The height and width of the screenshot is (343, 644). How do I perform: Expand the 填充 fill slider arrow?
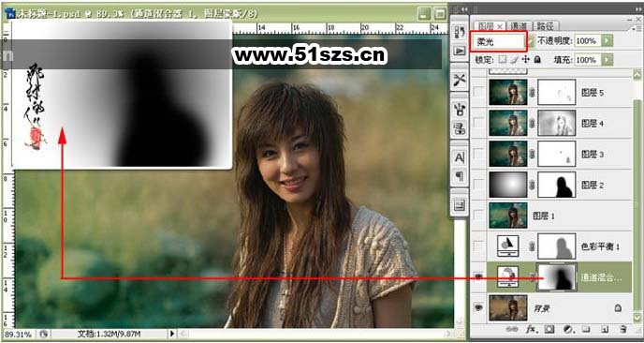pos(607,60)
